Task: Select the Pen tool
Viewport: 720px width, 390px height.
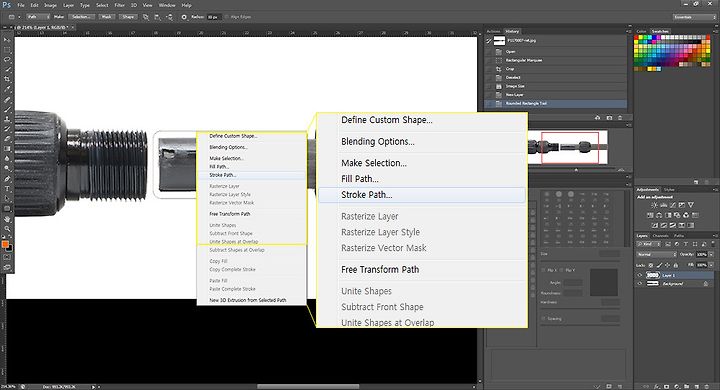Action: [7, 179]
